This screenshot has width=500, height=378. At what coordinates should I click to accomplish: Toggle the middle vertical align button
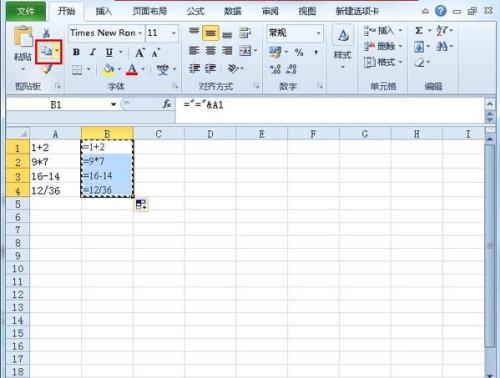211,33
